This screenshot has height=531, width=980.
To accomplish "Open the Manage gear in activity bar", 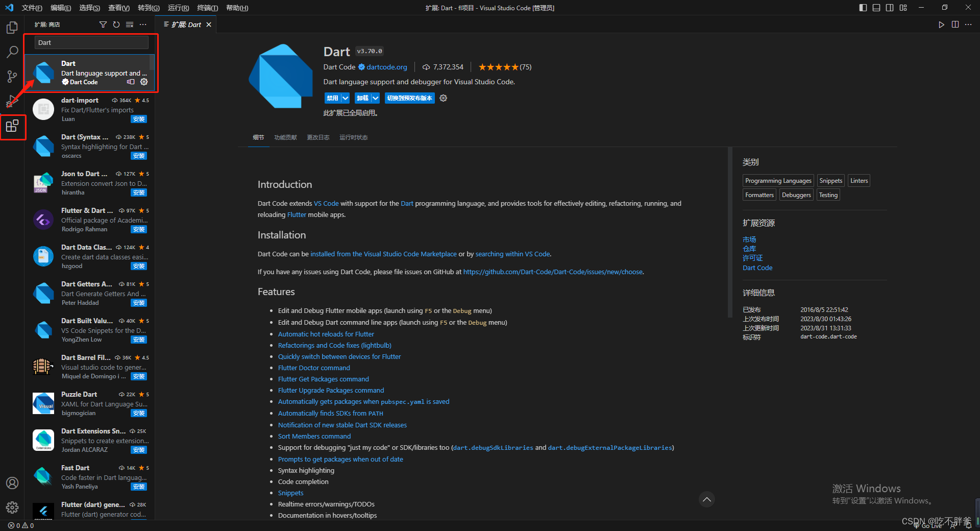I will click(12, 508).
